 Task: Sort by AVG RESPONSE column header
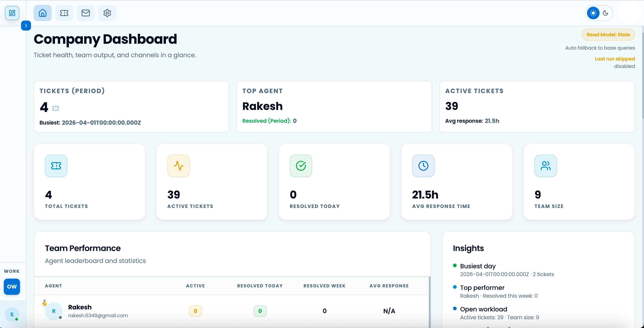click(x=389, y=286)
